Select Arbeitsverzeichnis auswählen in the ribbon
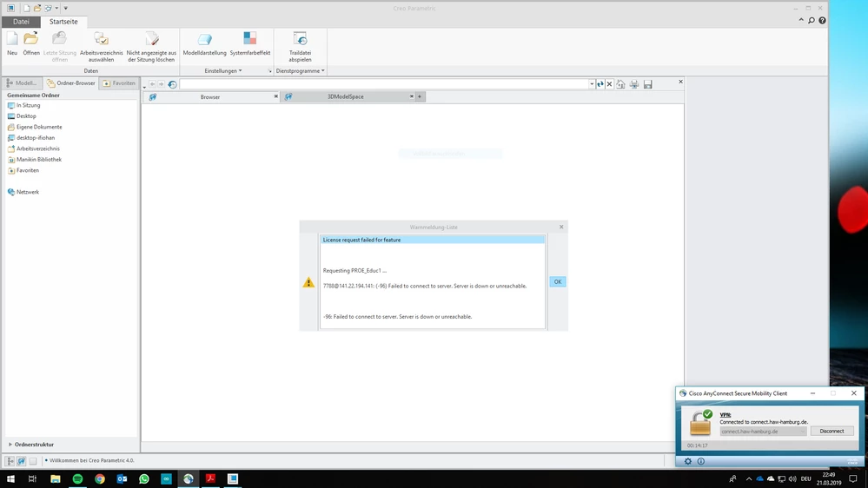 (x=102, y=47)
